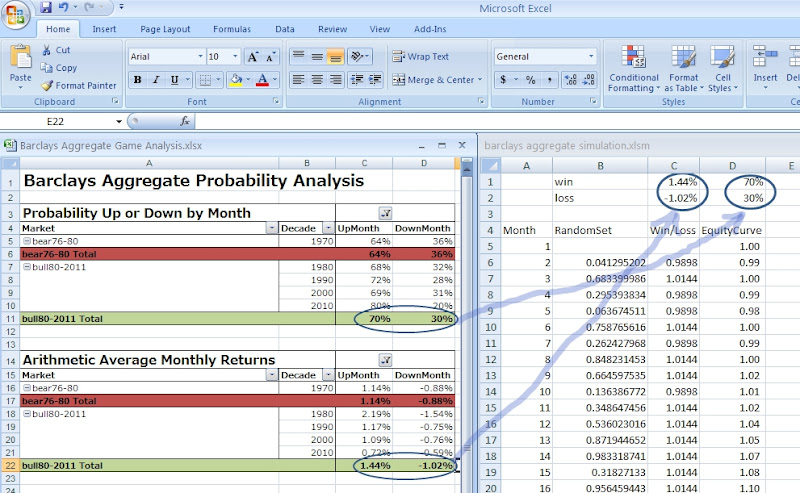Open Cell Styles gallery
Screen dimensions: 800x493
point(722,69)
